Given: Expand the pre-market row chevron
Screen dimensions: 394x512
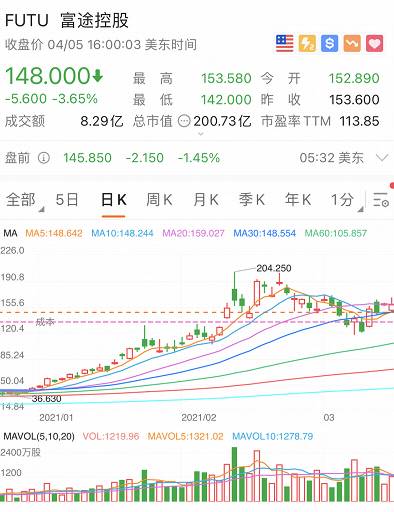Looking at the screenshot, I should click(382, 157).
